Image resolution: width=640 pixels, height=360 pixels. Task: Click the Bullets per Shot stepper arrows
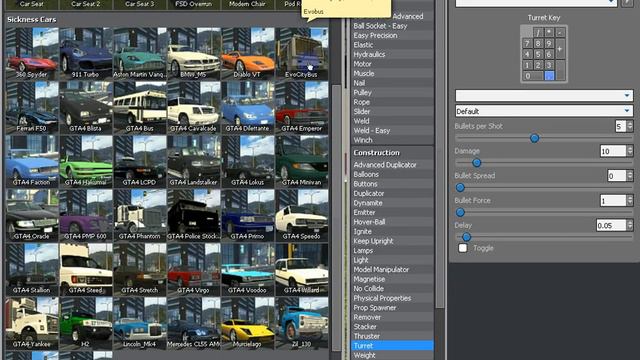630,126
